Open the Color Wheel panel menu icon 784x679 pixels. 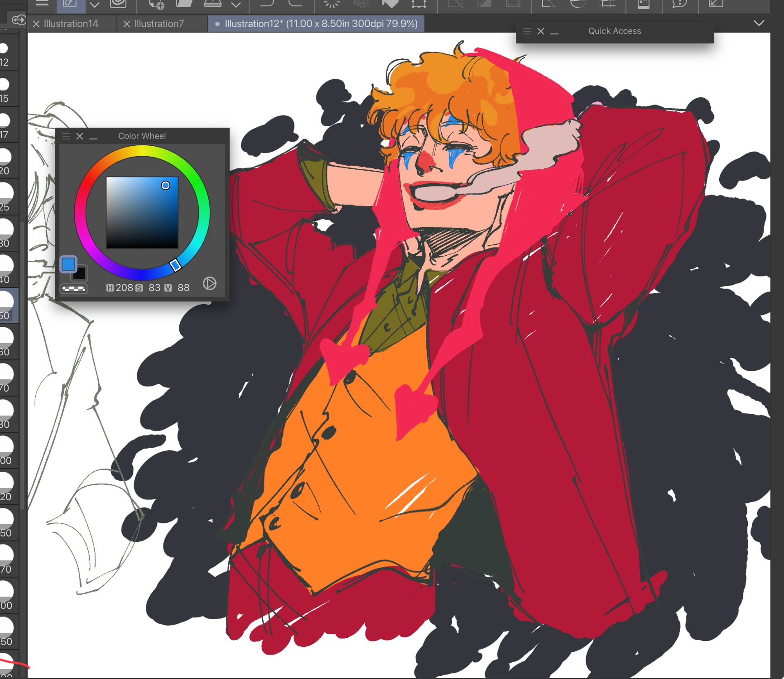tap(66, 136)
